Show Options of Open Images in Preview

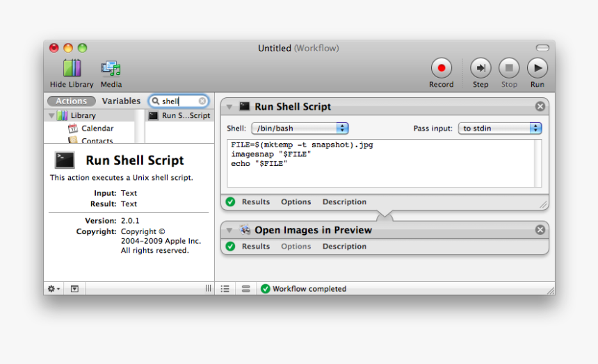(296, 246)
